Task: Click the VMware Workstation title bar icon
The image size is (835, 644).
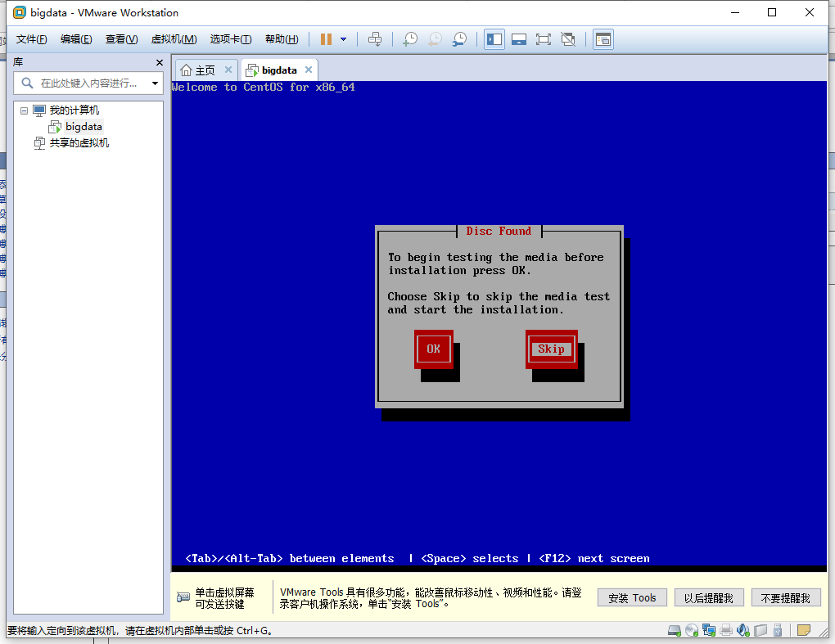Action: pos(20,12)
